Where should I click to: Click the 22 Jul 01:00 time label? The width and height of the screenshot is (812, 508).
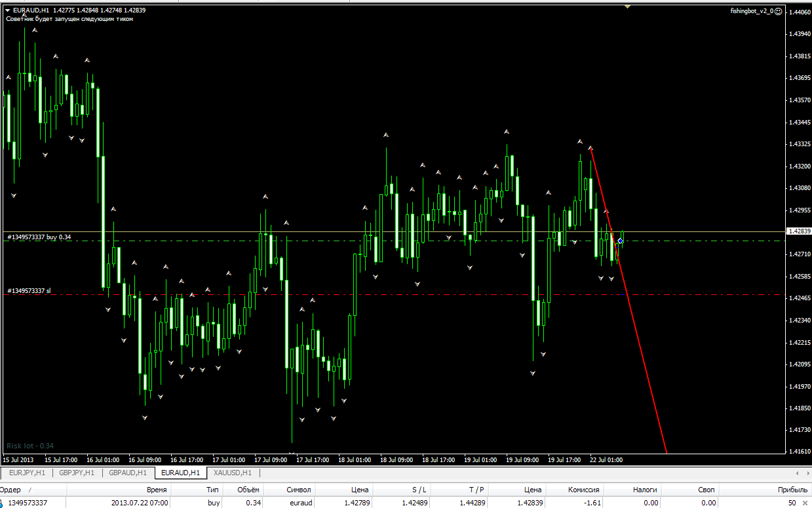tap(606, 459)
